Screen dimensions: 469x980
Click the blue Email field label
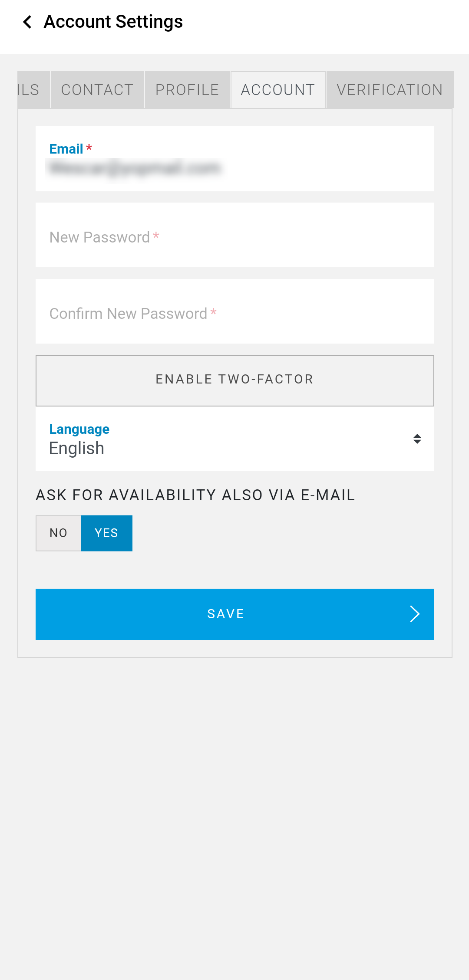66,149
